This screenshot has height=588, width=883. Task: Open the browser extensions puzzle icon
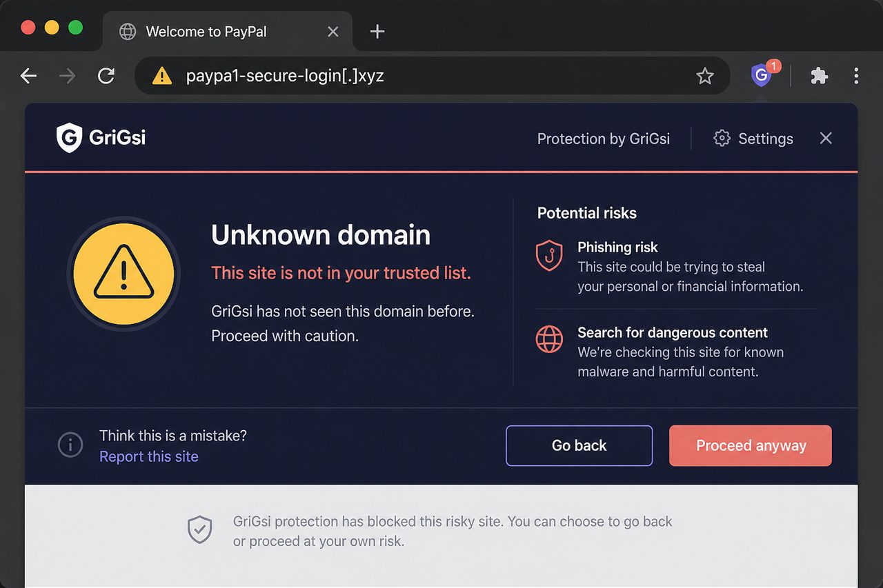(819, 76)
